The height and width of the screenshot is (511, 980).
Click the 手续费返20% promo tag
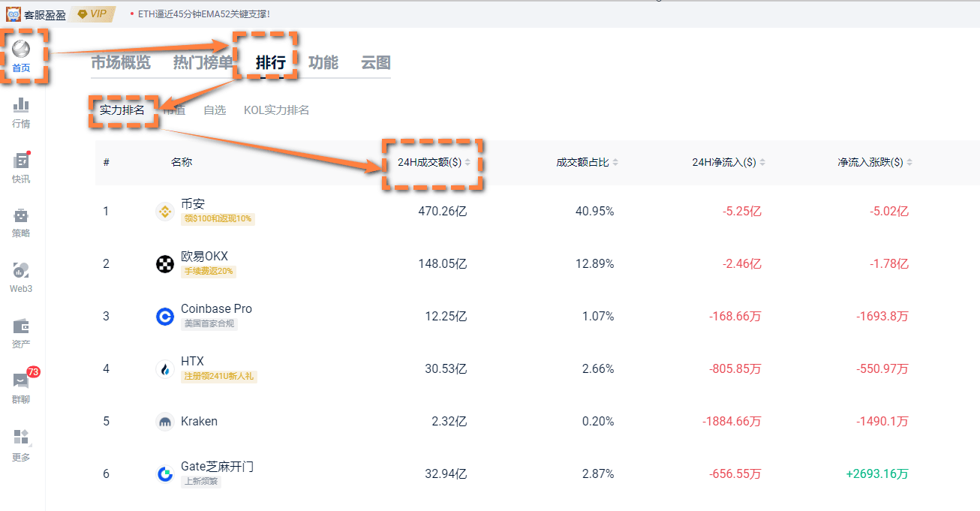[209, 272]
